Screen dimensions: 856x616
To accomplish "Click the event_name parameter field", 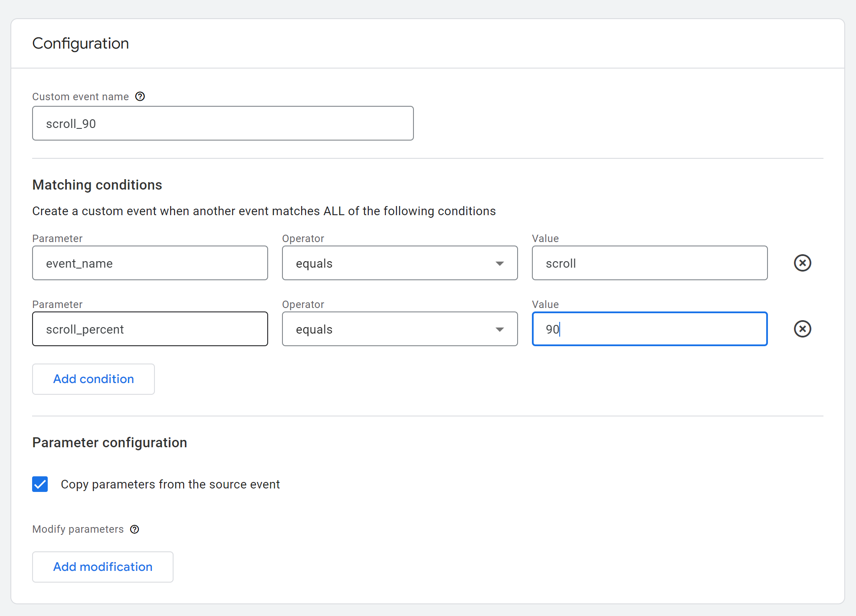I will 150,263.
